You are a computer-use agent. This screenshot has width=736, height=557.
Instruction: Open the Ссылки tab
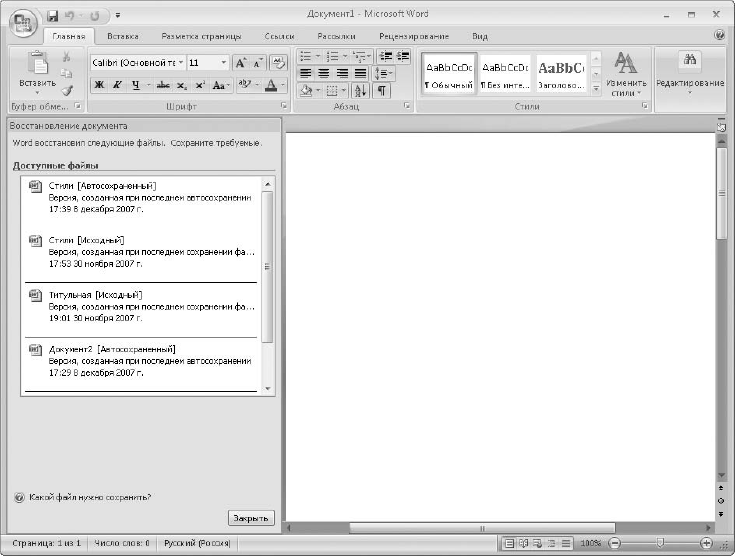(x=280, y=36)
